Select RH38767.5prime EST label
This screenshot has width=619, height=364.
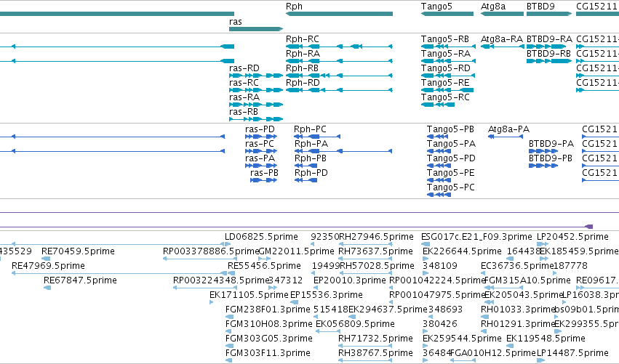[375, 353]
